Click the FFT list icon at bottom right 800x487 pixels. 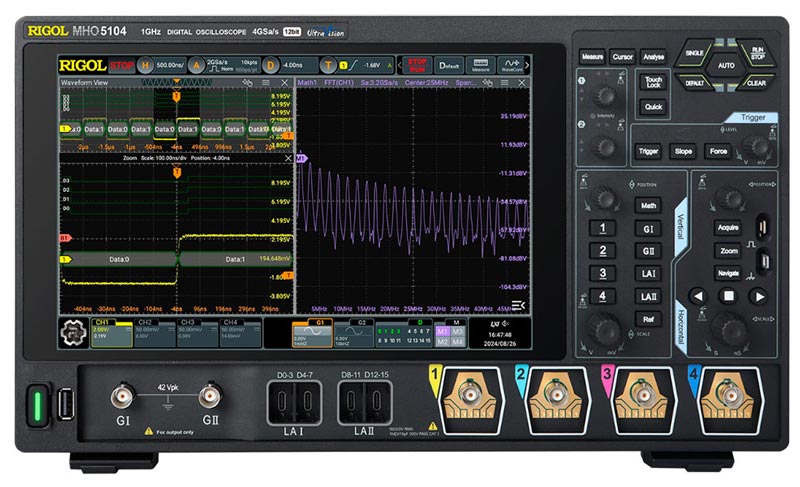pos(518,305)
